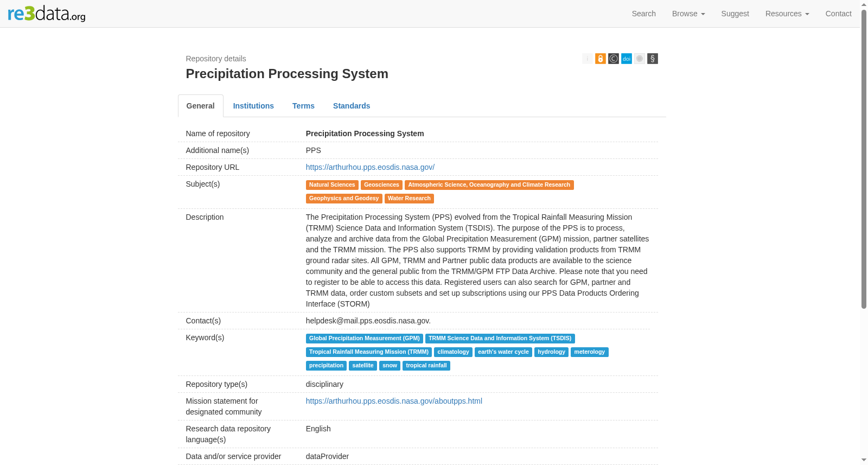The height and width of the screenshot is (465, 868).
Task: Open the arthurhou.pps.eosdis.nasa.gov repository URL
Action: pyautogui.click(x=370, y=167)
